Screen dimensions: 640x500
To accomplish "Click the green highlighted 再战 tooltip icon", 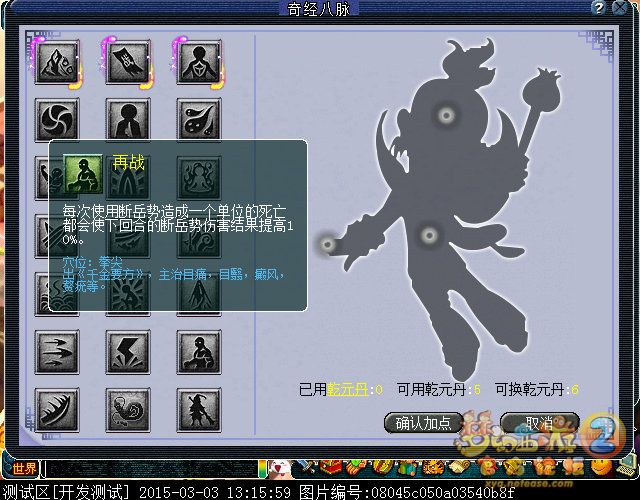I will click(83, 174).
